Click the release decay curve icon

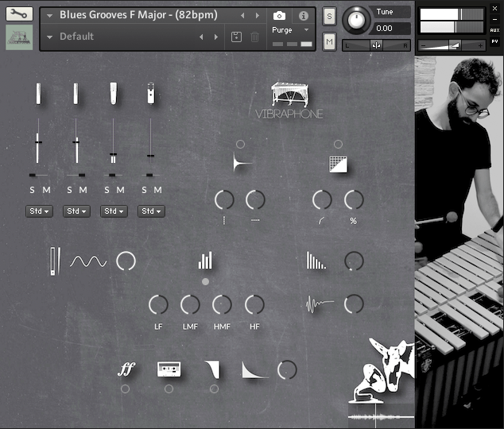[255, 370]
